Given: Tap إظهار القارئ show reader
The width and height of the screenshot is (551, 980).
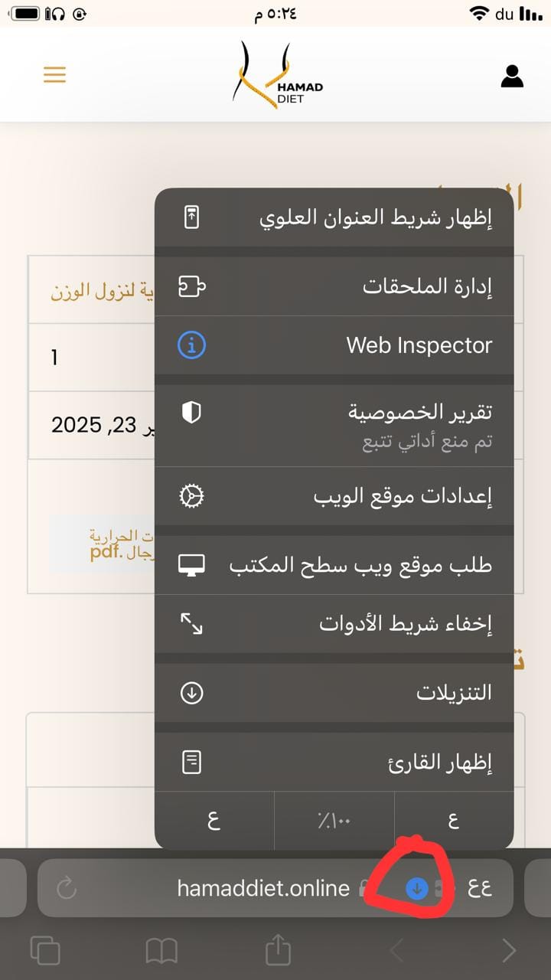Looking at the screenshot, I should pos(334,762).
